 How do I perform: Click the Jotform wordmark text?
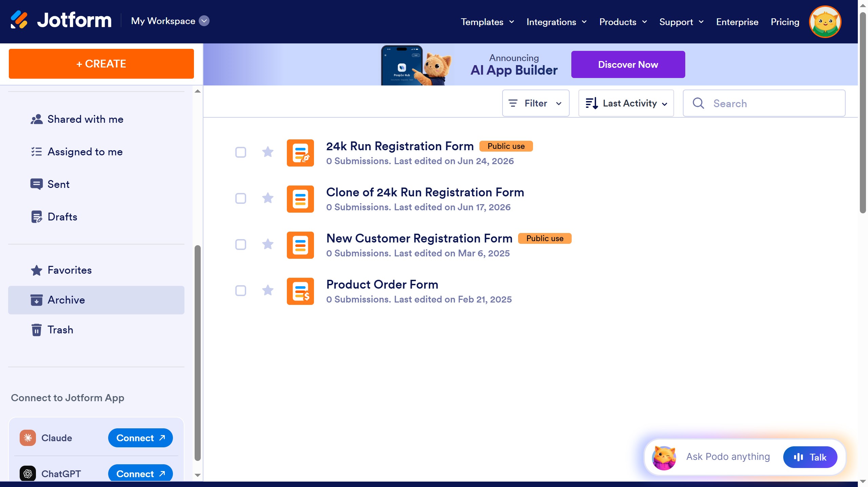[74, 20]
